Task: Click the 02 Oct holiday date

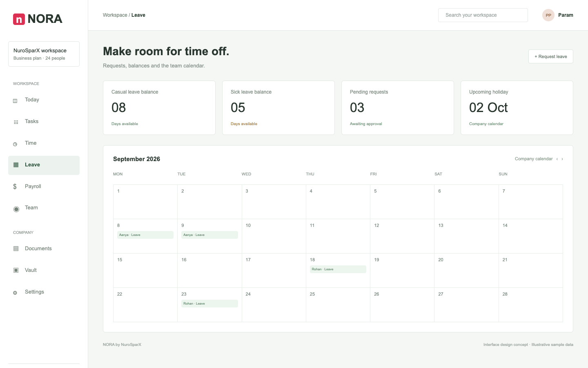Action: tap(488, 108)
